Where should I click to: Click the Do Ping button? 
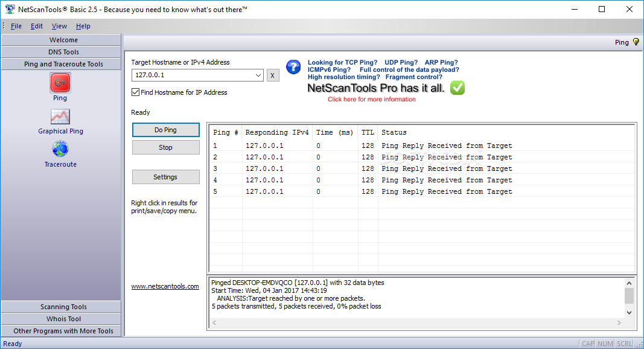166,130
